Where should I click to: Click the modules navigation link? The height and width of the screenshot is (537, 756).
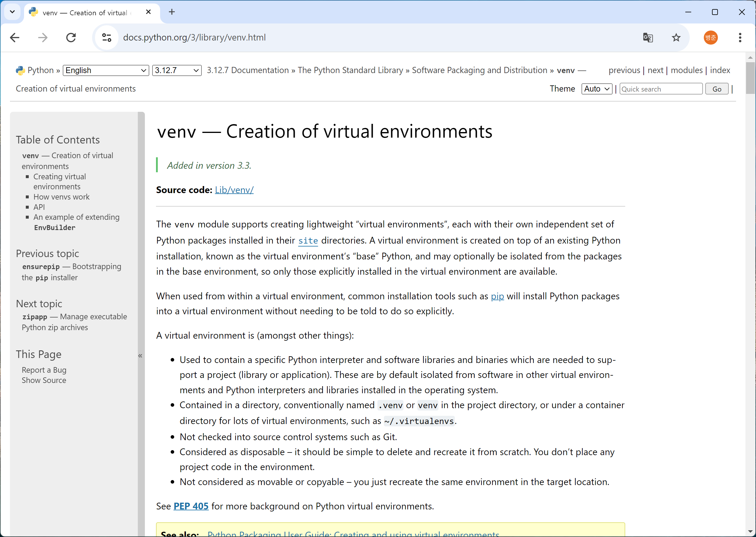coord(686,70)
